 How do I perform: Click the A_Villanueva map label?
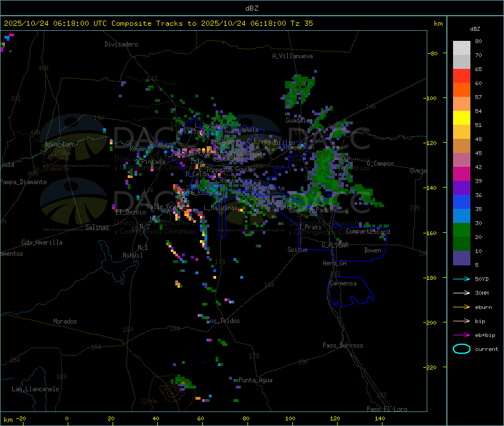292,56
